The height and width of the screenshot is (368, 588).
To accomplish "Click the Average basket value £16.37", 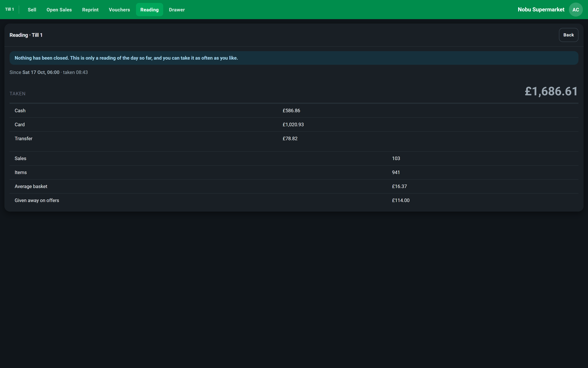I will 399,186.
